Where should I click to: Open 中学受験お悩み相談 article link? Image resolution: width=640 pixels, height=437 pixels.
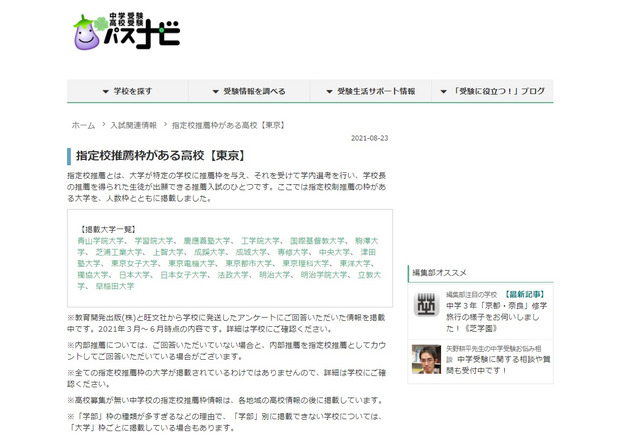pyautogui.click(x=498, y=359)
